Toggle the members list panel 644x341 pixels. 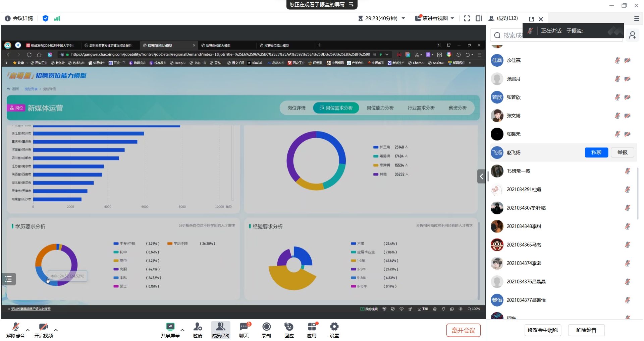tap(220, 330)
